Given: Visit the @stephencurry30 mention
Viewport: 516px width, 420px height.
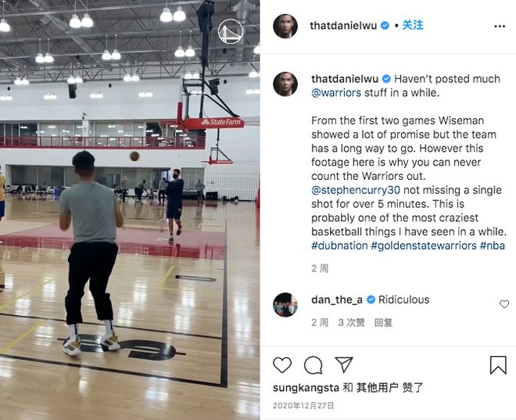Looking at the screenshot, I should [356, 190].
